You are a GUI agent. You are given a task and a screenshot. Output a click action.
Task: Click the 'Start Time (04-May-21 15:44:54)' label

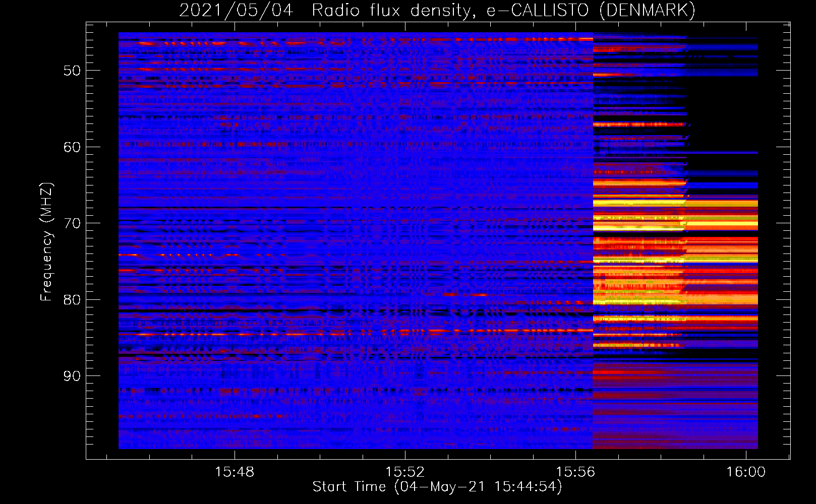[x=437, y=487]
